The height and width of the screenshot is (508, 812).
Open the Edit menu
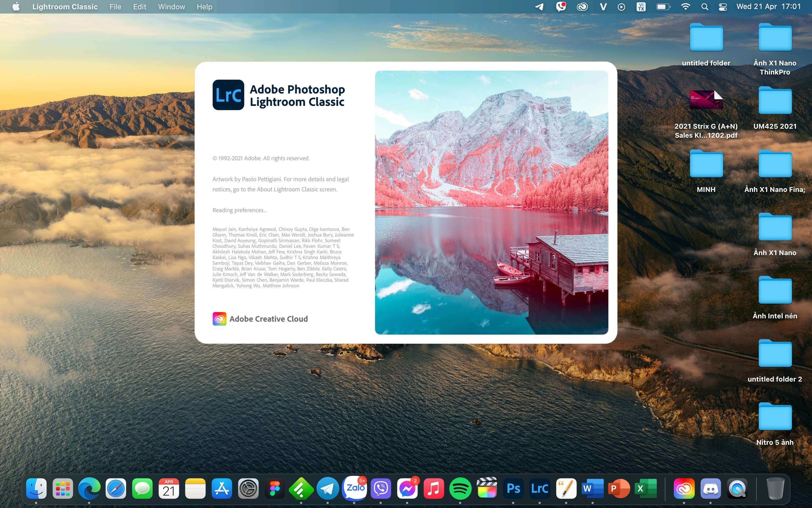click(140, 7)
